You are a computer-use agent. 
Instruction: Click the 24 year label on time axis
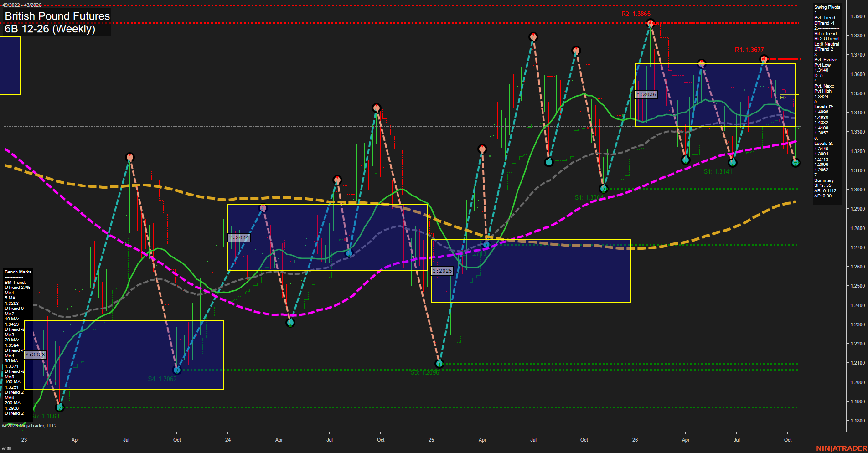click(x=228, y=440)
